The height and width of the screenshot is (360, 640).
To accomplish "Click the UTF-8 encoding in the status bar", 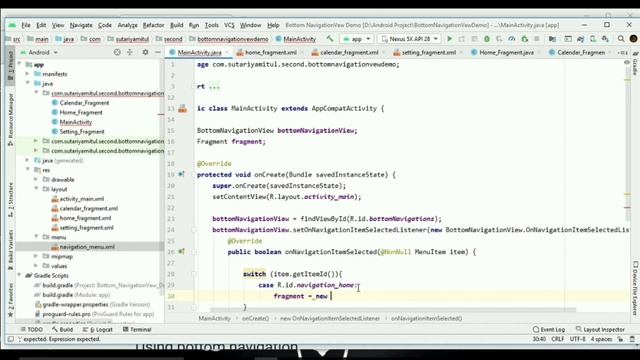I will pos(578,339).
